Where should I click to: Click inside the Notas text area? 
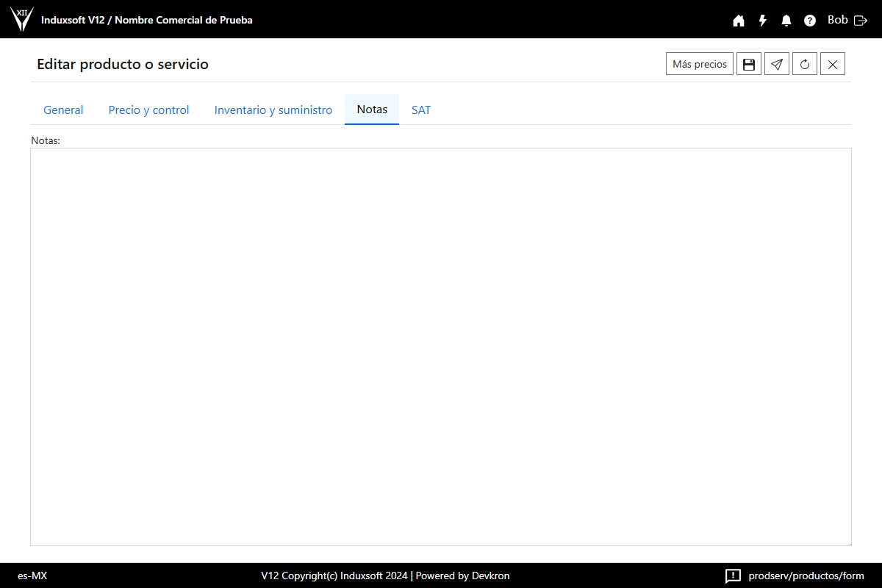(x=441, y=345)
